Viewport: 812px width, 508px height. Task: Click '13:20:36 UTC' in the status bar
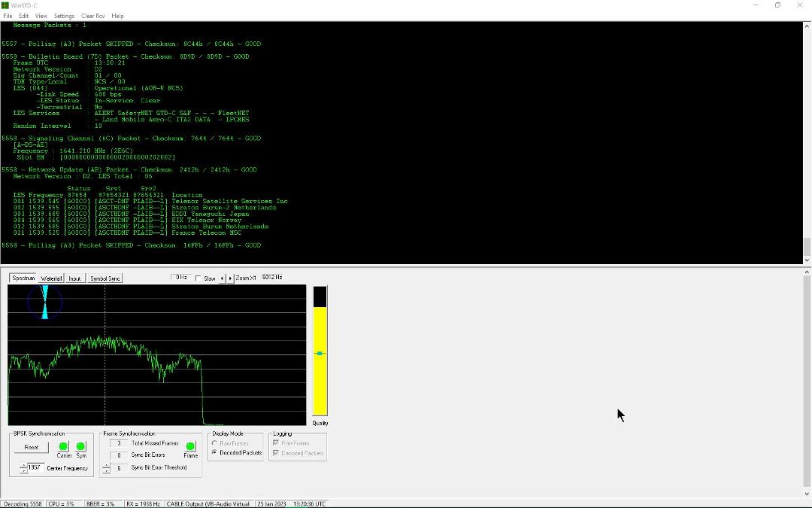(x=310, y=503)
